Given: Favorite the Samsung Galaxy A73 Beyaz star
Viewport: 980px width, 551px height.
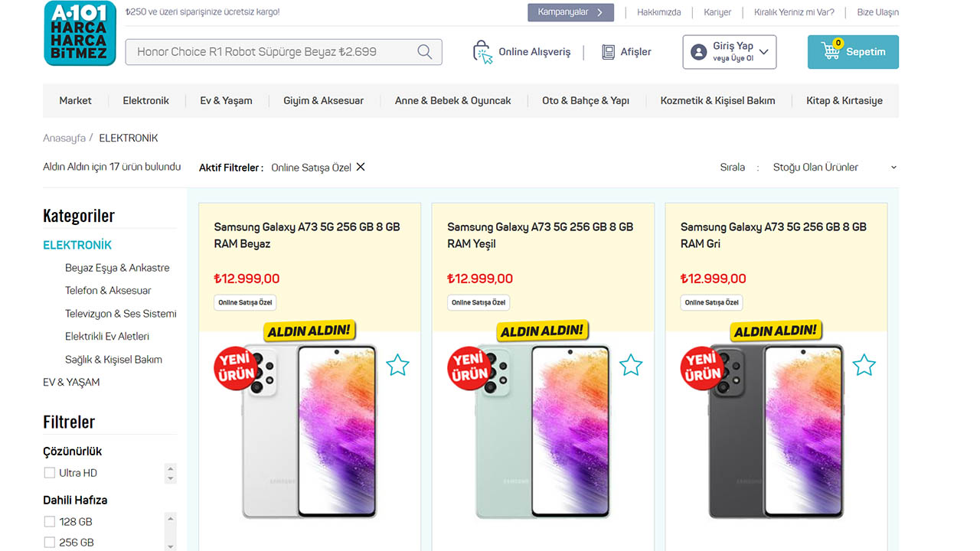Looking at the screenshot, I should pos(397,365).
